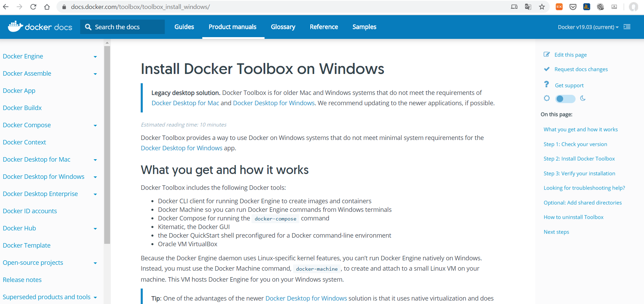The height and width of the screenshot is (304, 644).
Task: Expand Docker Desktop for Mac section
Action: click(x=95, y=160)
